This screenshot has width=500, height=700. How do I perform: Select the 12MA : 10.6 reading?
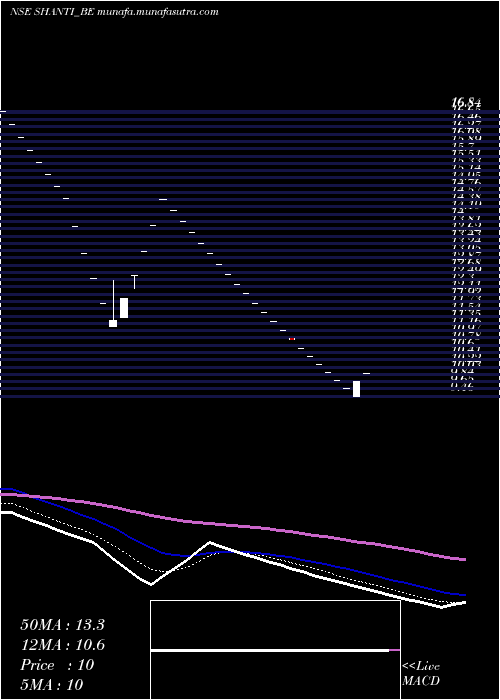62,645
